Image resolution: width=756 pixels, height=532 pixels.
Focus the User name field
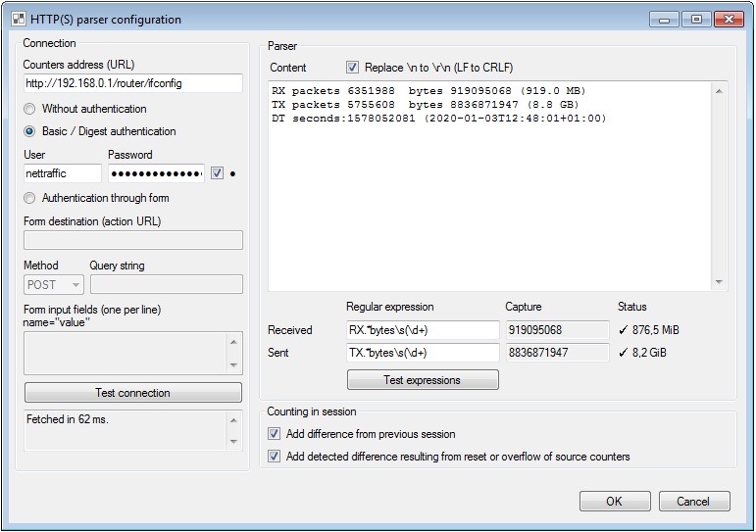click(62, 173)
